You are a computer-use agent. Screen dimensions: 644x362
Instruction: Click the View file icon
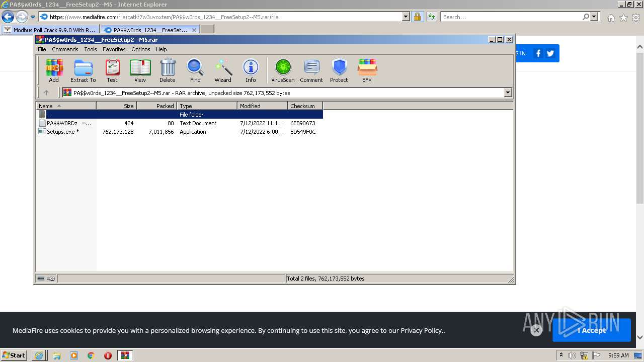pos(140,71)
